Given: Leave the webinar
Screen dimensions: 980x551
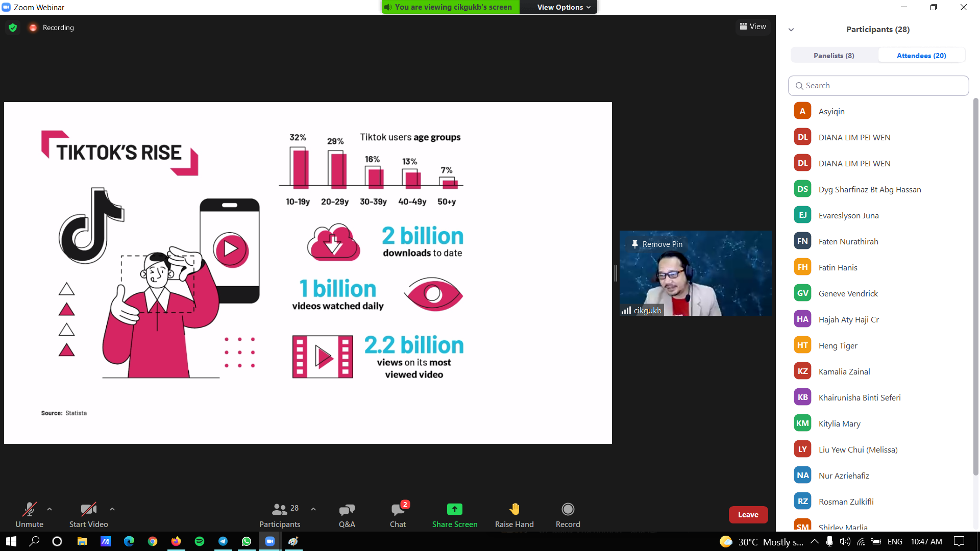Looking at the screenshot, I should pyautogui.click(x=748, y=515).
